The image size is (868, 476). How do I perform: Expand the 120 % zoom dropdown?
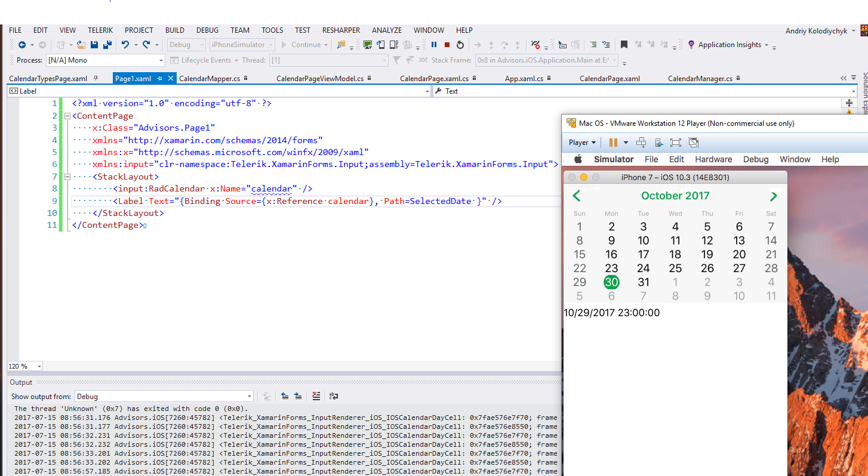[x=39, y=366]
